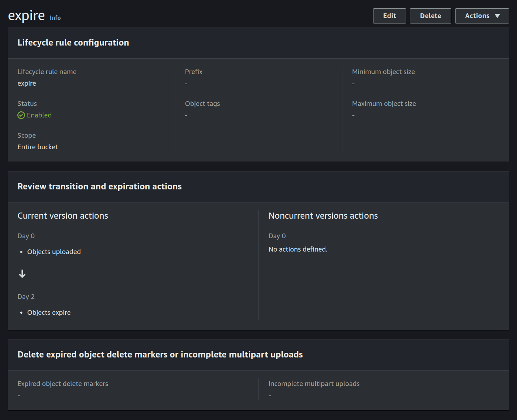Screen dimensions: 517x420
Task: Click the expire page title
Action: click(26, 15)
